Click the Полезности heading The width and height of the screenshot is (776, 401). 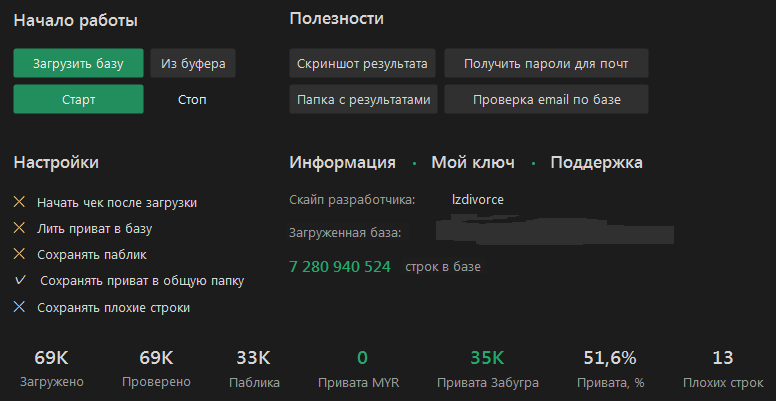coord(337,19)
